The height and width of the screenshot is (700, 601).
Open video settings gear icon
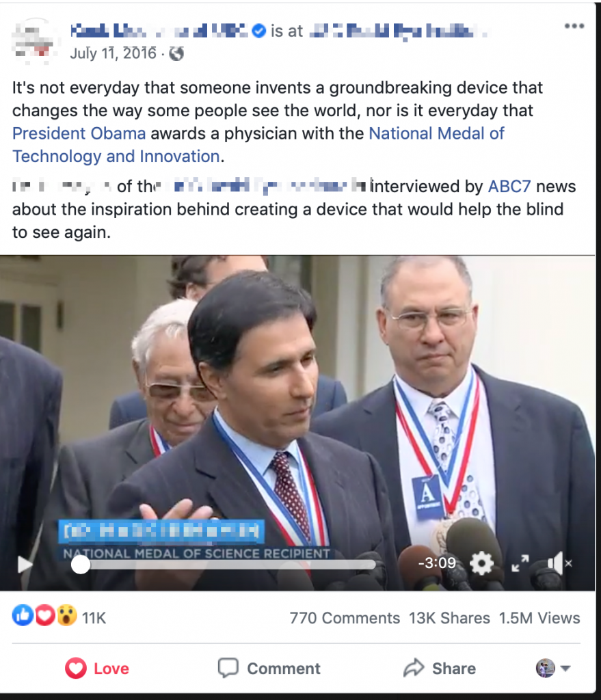[x=482, y=563]
